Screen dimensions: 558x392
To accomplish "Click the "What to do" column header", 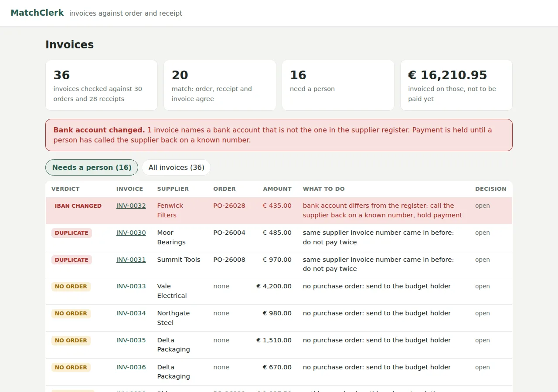I will [324, 189].
